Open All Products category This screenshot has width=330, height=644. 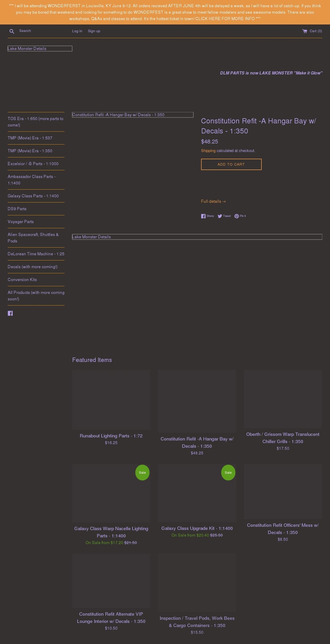tap(36, 296)
